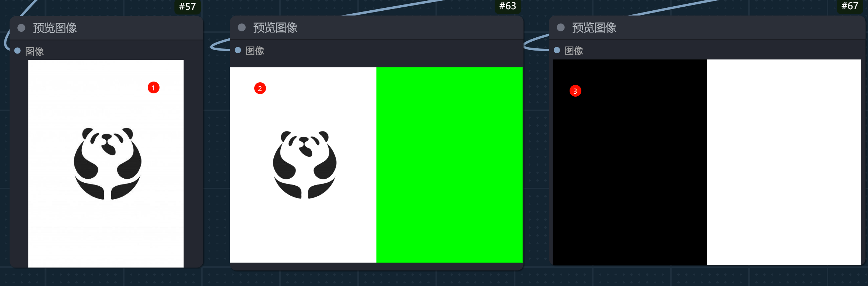Viewport: 868px width, 286px height.
Task: Open the panda preview image in node #57
Action: [x=106, y=163]
